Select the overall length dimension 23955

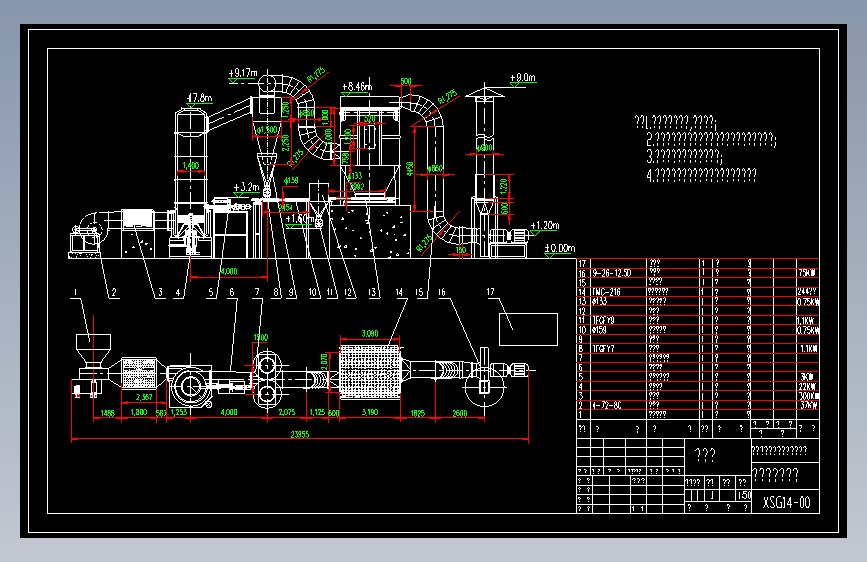(300, 434)
